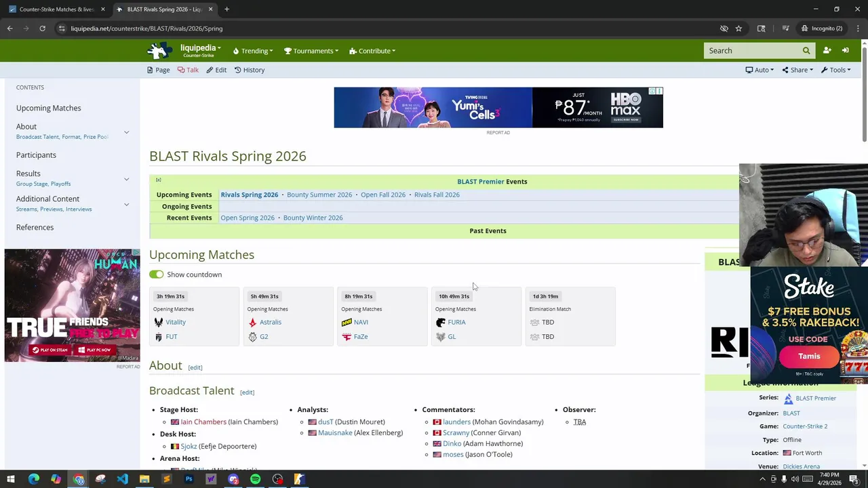Bookmark this page with the star icon
The image size is (868, 488).
pyautogui.click(x=738, y=28)
